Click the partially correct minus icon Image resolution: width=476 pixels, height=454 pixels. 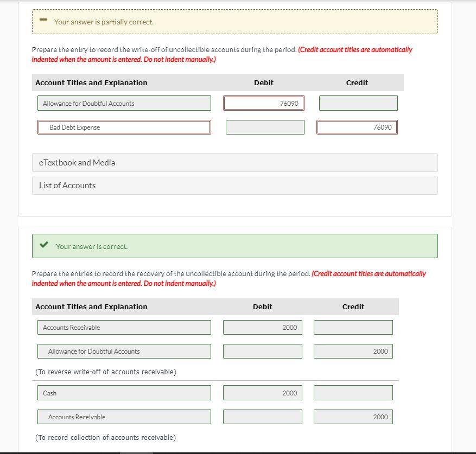coord(43,20)
